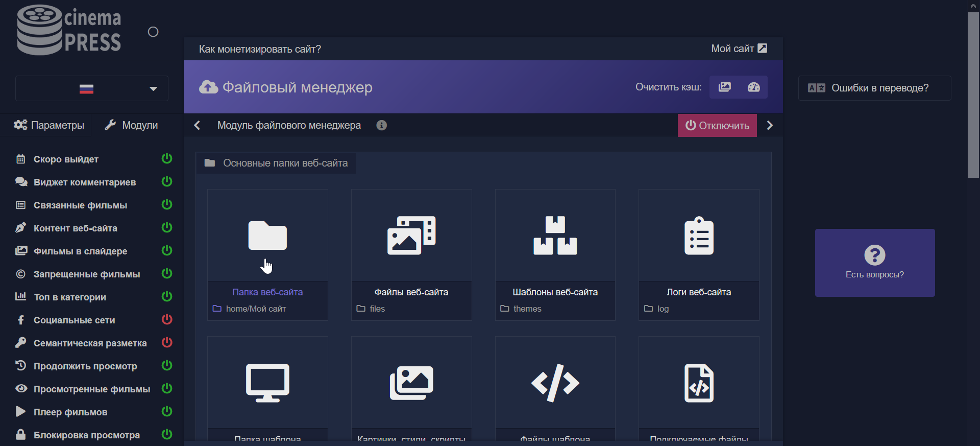
Task: Open the website templates boxes icon
Action: 555,236
